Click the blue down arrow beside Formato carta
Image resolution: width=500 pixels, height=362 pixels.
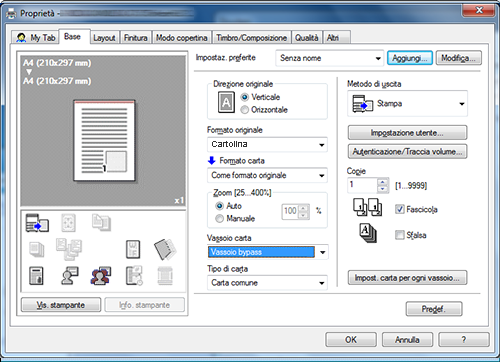(x=212, y=161)
